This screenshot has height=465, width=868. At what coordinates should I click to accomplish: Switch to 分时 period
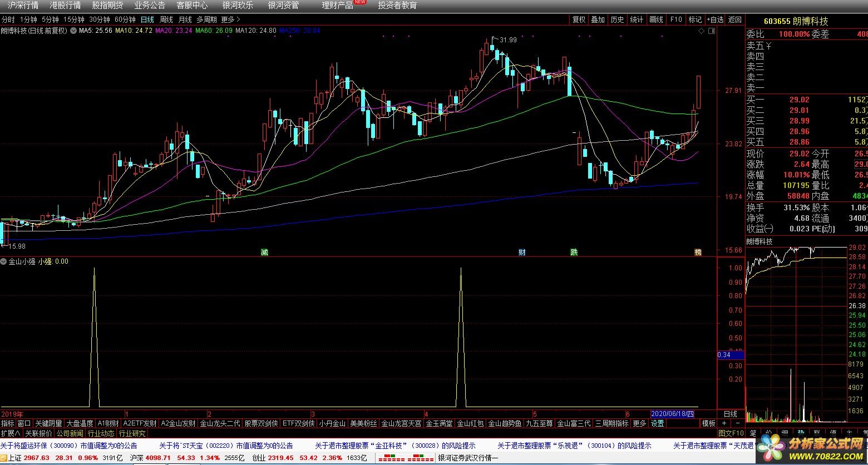click(x=8, y=19)
